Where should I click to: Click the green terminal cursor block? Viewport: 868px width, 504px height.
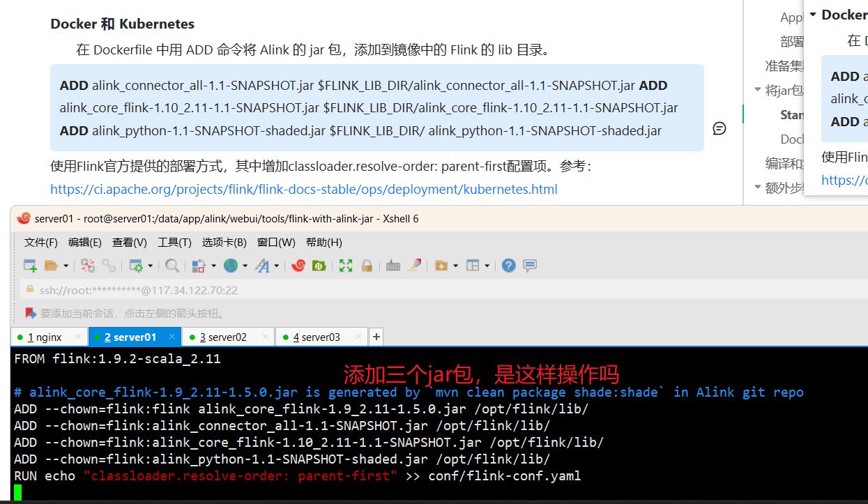point(18,493)
